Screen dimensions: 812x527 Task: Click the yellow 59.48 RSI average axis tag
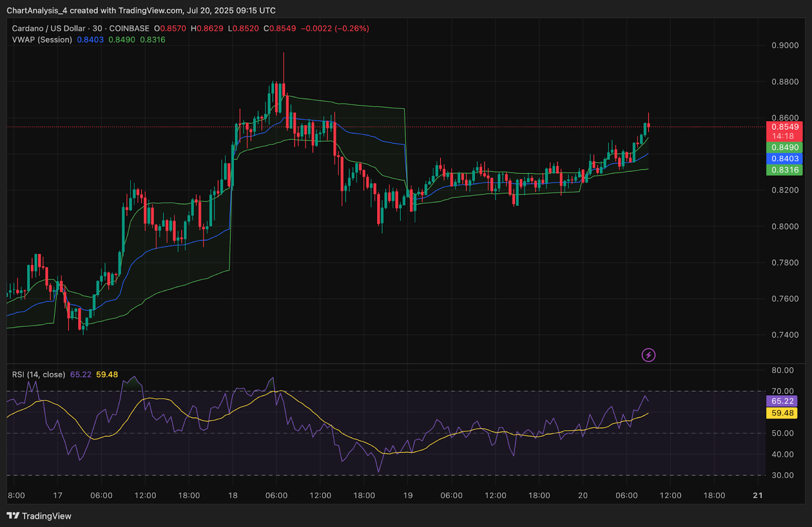782,413
